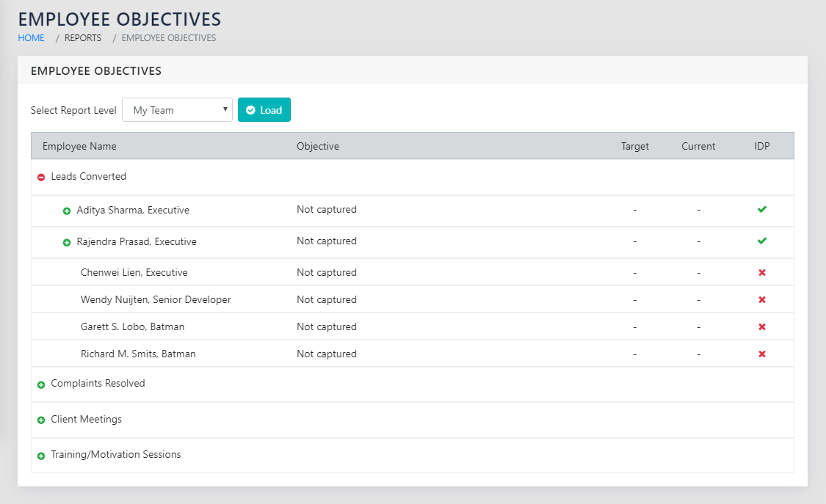Click the Employee Name column header
Image resolution: width=826 pixels, height=504 pixels.
click(x=79, y=146)
